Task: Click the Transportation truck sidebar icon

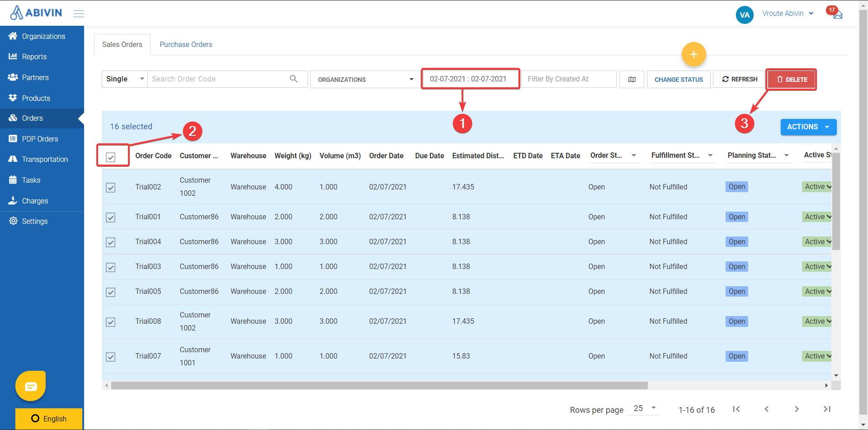Action: pos(13,159)
